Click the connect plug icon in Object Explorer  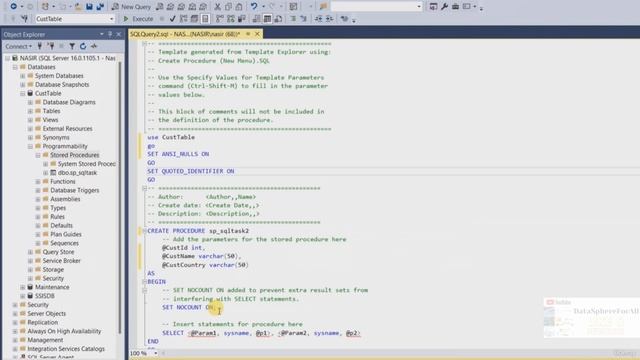click(40, 47)
